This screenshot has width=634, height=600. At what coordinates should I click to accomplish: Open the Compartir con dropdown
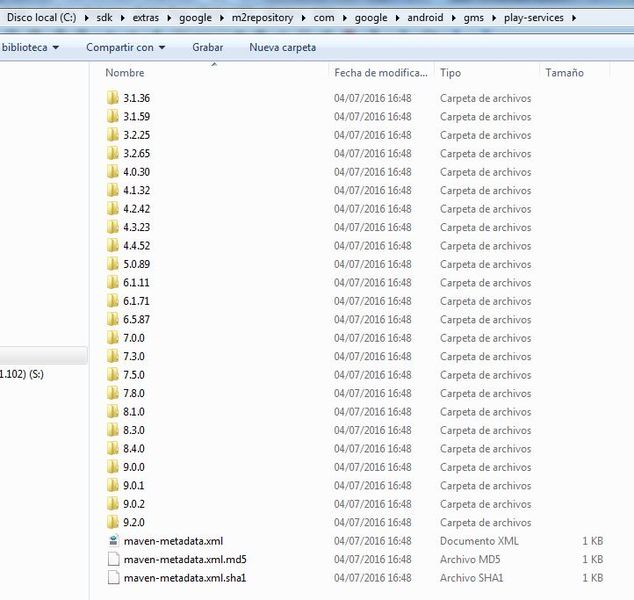tap(126, 47)
